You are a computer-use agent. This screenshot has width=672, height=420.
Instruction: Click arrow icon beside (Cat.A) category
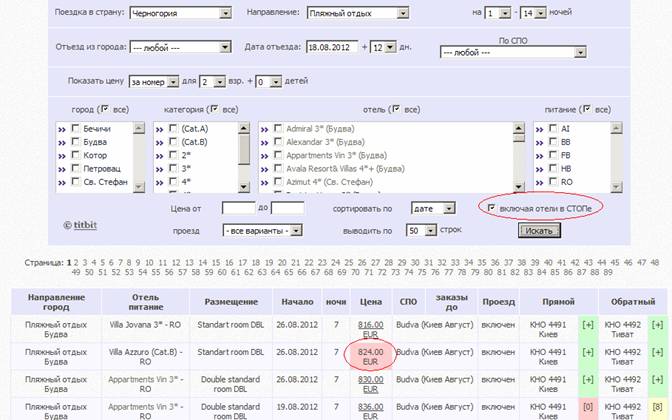[x=159, y=130]
